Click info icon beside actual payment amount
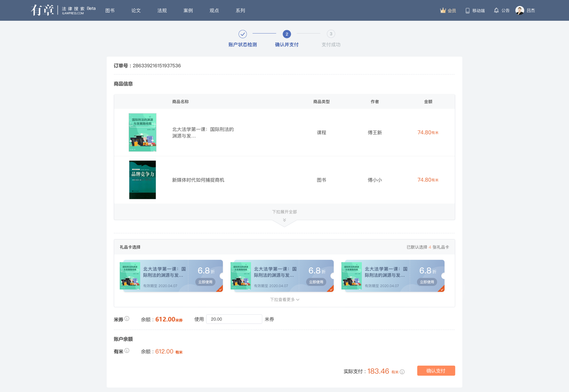 tap(402, 372)
